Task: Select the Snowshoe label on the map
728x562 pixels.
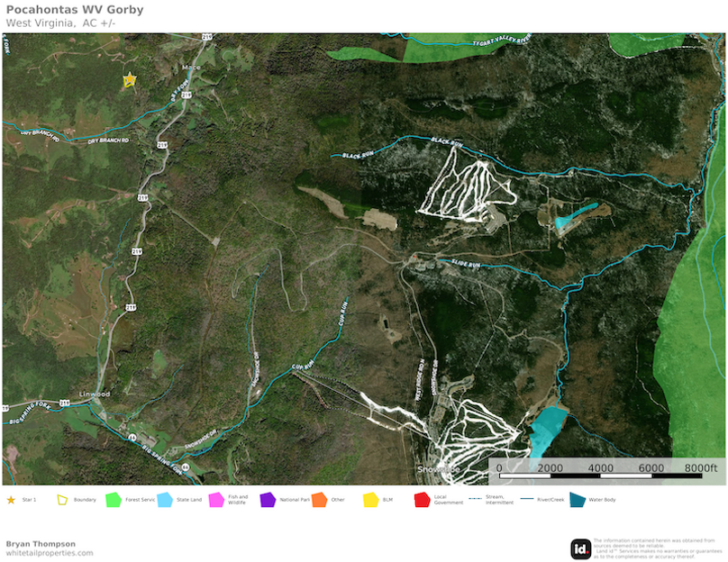Action: 437,468
